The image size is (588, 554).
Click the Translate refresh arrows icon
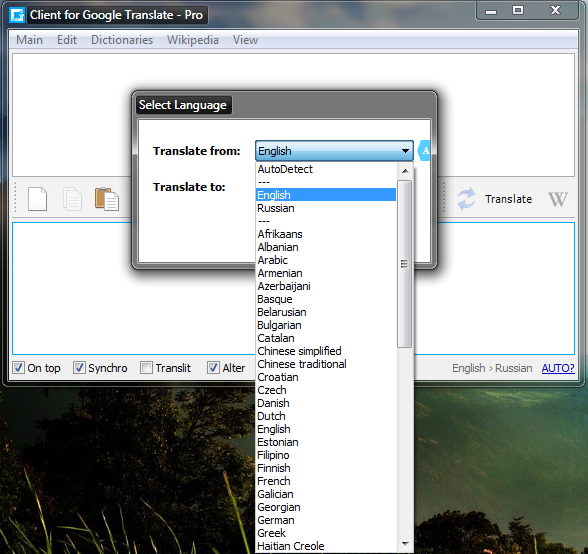466,199
